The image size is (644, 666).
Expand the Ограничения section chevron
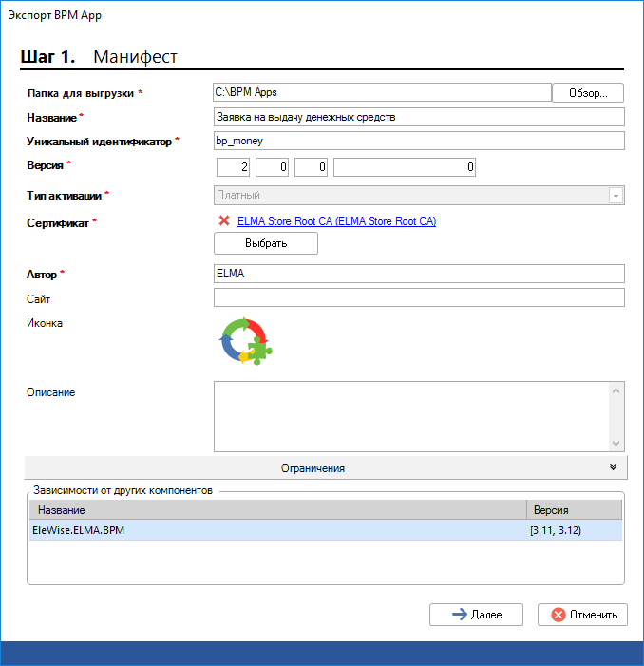[613, 467]
